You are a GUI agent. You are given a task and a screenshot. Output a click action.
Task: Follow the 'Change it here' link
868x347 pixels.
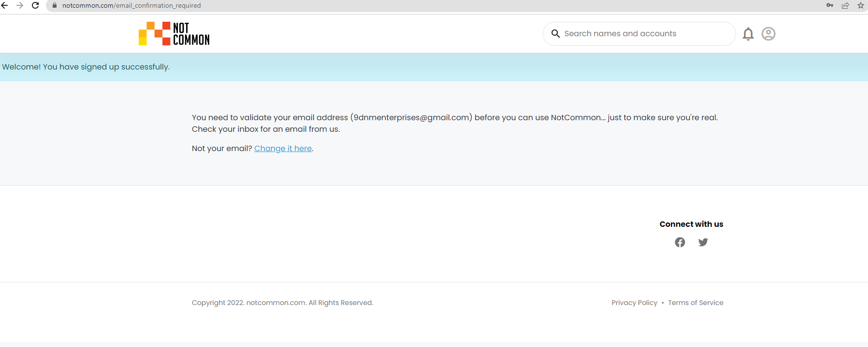click(283, 148)
